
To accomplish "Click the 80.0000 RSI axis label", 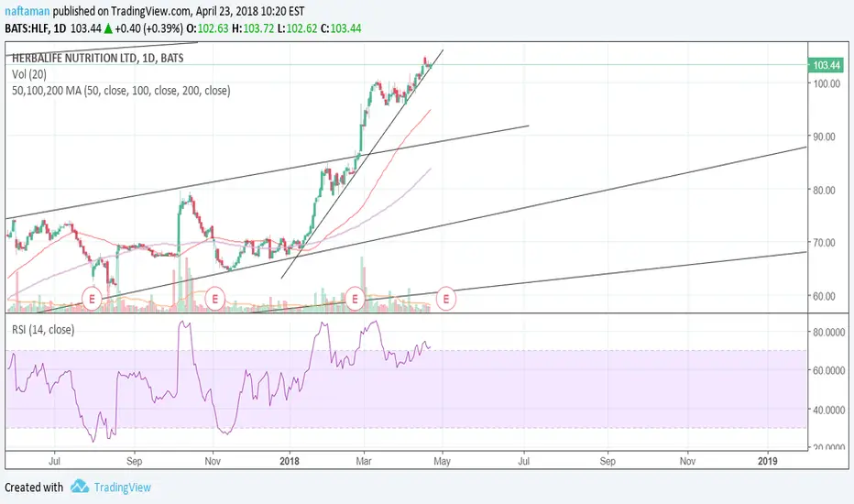I will click(x=829, y=333).
